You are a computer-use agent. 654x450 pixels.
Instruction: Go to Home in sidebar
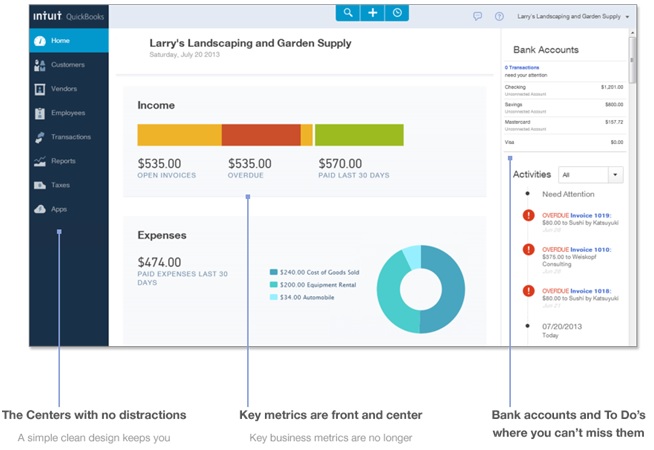click(x=69, y=40)
